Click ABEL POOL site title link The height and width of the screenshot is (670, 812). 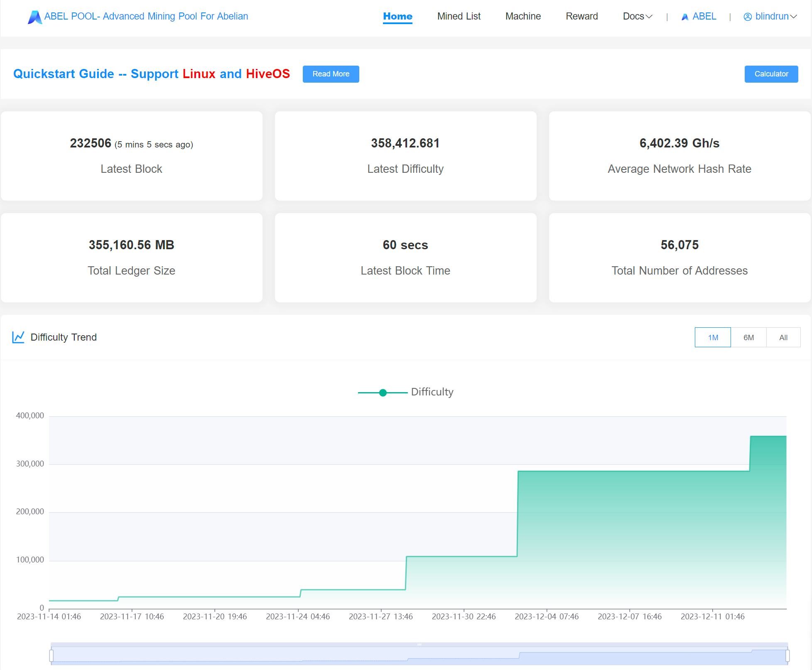click(x=146, y=16)
